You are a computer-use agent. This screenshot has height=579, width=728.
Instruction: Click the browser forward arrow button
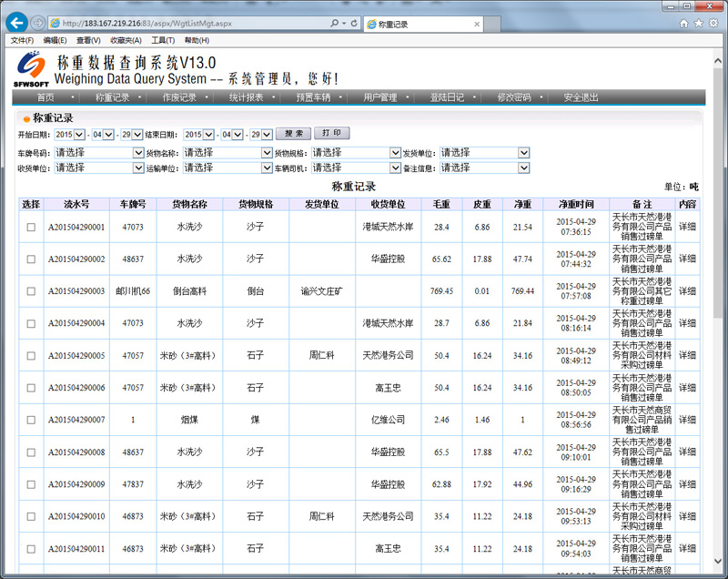click(x=37, y=23)
